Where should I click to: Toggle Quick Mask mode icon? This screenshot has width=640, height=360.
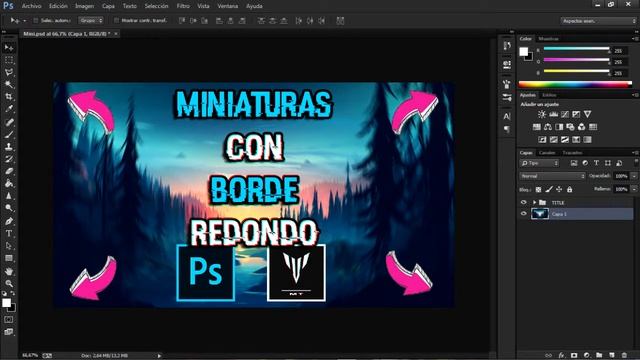9,320
